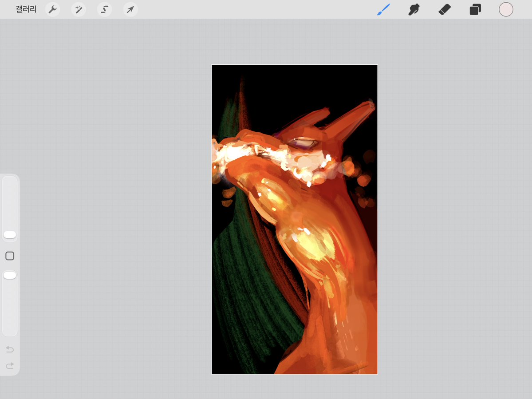Open the Layers panel
Viewport: 532px width, 399px height.
click(x=475, y=9)
